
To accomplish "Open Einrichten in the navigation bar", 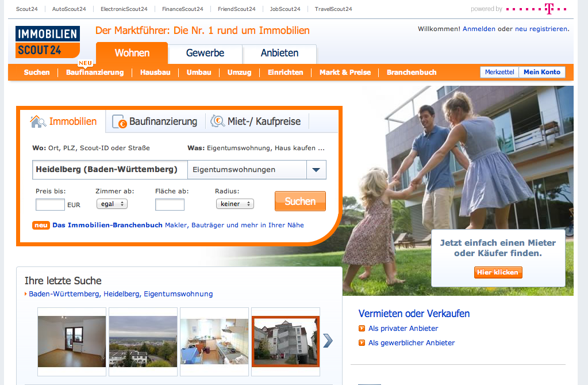I will point(285,72).
